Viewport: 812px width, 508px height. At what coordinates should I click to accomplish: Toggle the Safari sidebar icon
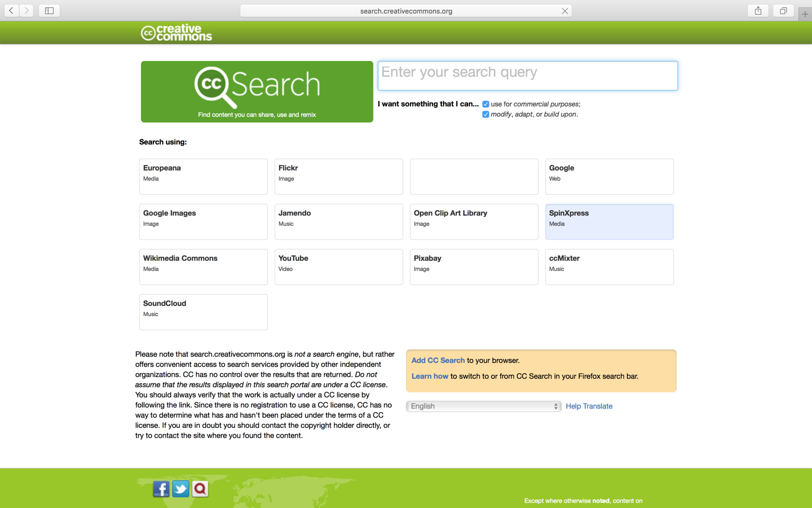[49, 11]
